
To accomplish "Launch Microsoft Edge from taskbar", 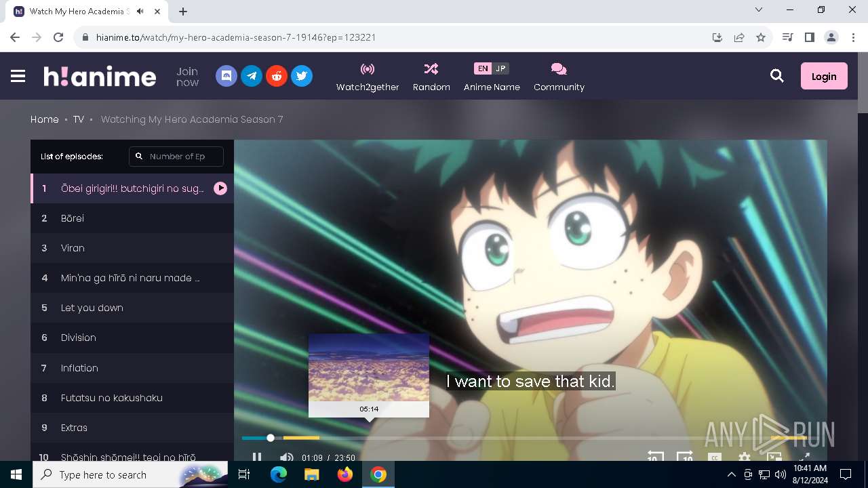I will tap(279, 474).
